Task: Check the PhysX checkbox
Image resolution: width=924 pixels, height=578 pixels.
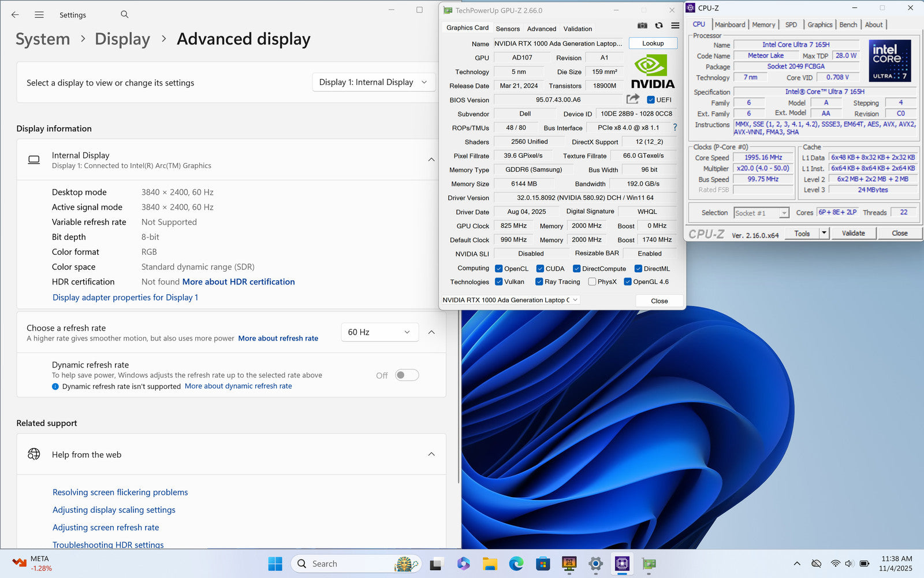Action: [x=592, y=282]
